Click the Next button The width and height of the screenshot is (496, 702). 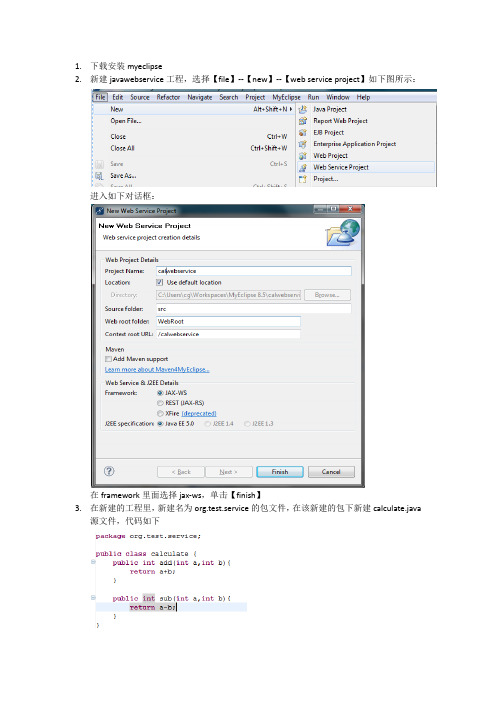(x=229, y=472)
